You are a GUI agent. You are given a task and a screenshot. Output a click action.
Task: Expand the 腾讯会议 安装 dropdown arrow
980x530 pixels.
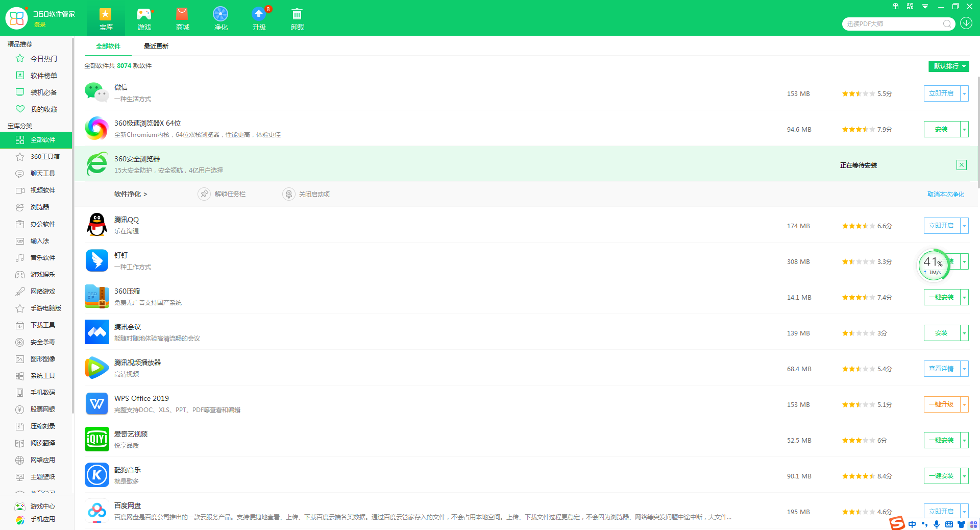[x=964, y=333]
